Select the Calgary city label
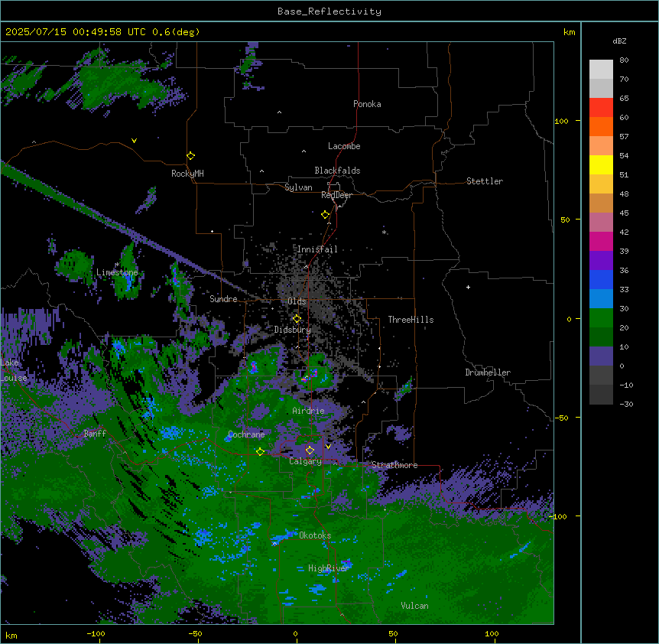This screenshot has height=644, width=659. (306, 461)
